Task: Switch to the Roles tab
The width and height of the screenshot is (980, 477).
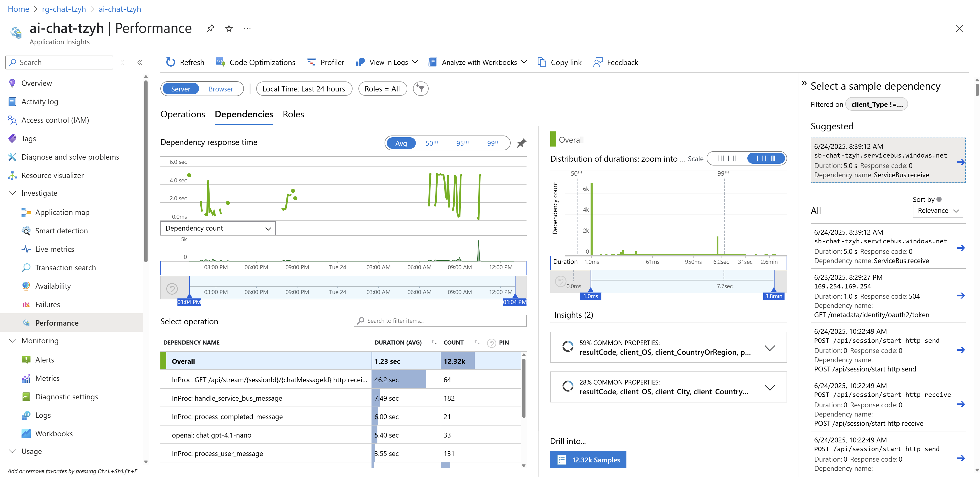Action: click(x=293, y=114)
